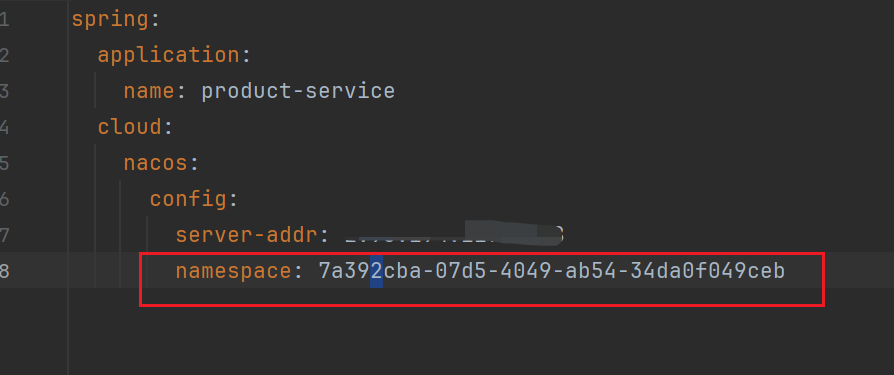Click the 'name' key text
The height and width of the screenshot is (375, 894).
(149, 91)
